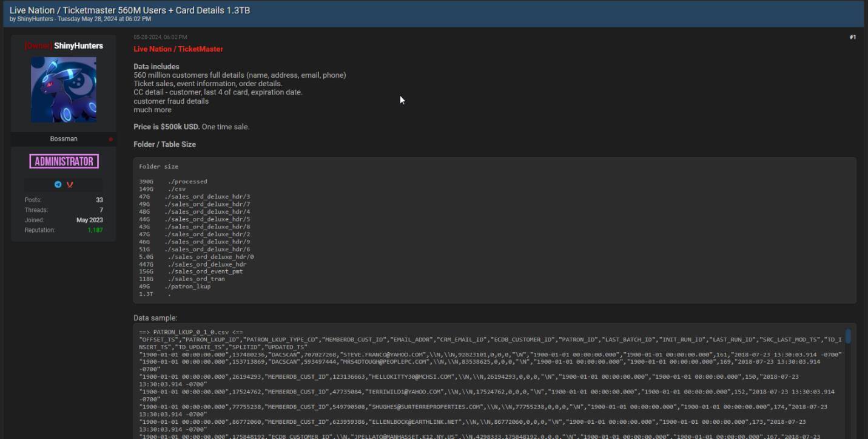Open the ShinyHunters avatar image
Screen dimensions: 868x439
pyautogui.click(x=64, y=90)
